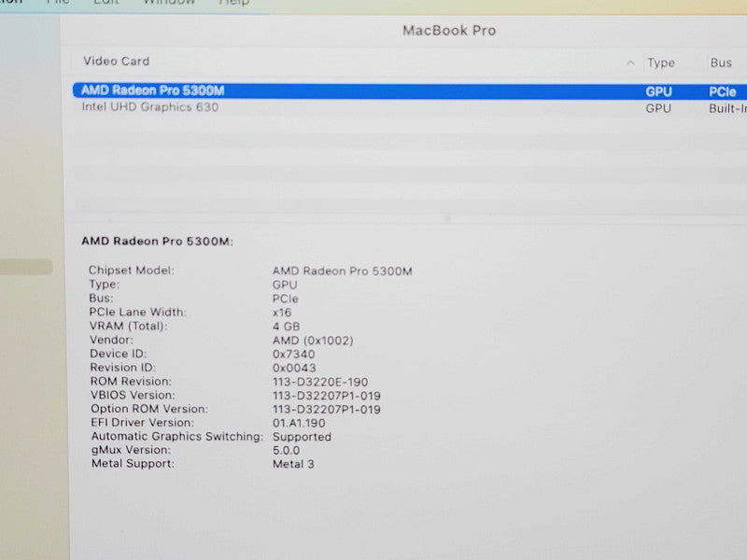The image size is (747, 560).
Task: Click the PCIe Lane Width value x16
Action: click(x=282, y=313)
